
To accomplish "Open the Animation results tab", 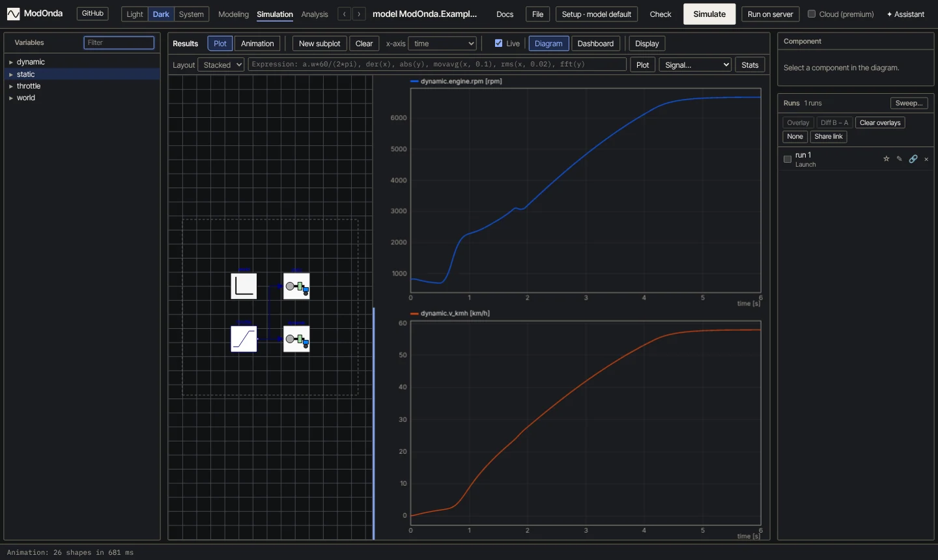I will tap(257, 44).
